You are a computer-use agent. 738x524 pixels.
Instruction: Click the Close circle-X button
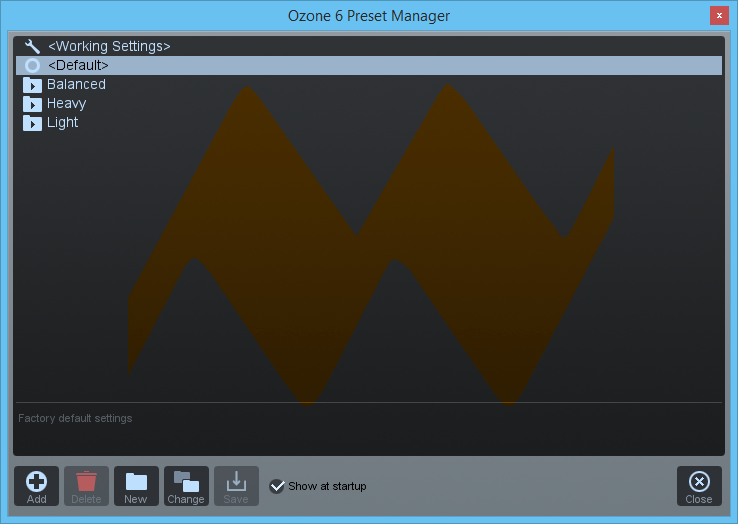pyautogui.click(x=699, y=486)
